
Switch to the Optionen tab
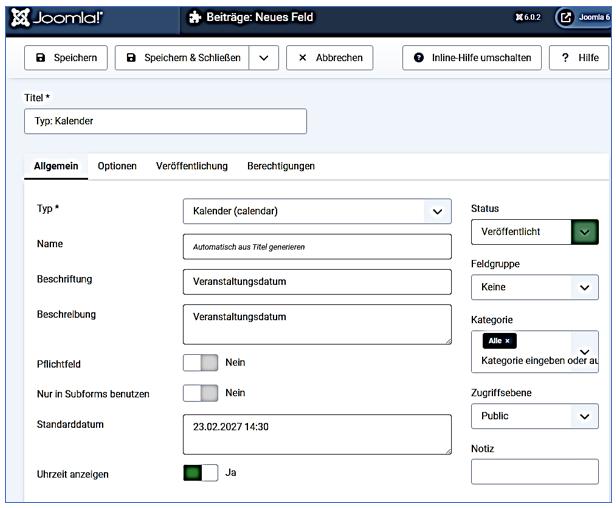117,165
